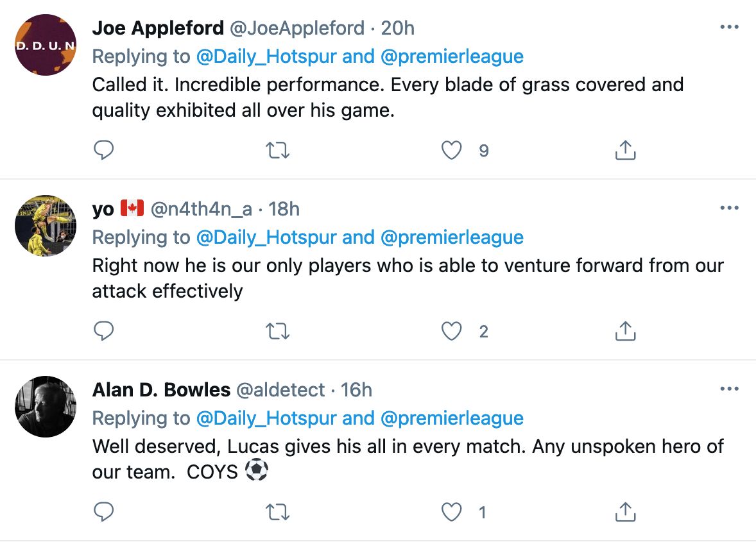756x544 pixels.
Task: Like Joe Appleford's tweet with 9 likes
Action: (x=452, y=150)
